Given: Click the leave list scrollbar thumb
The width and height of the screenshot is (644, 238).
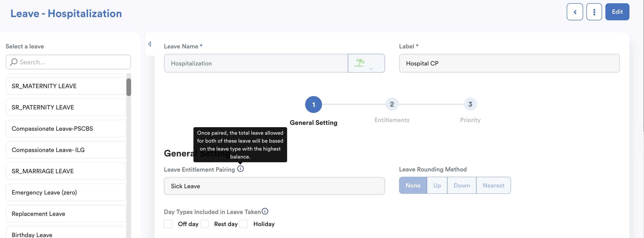Looking at the screenshot, I should point(129,87).
